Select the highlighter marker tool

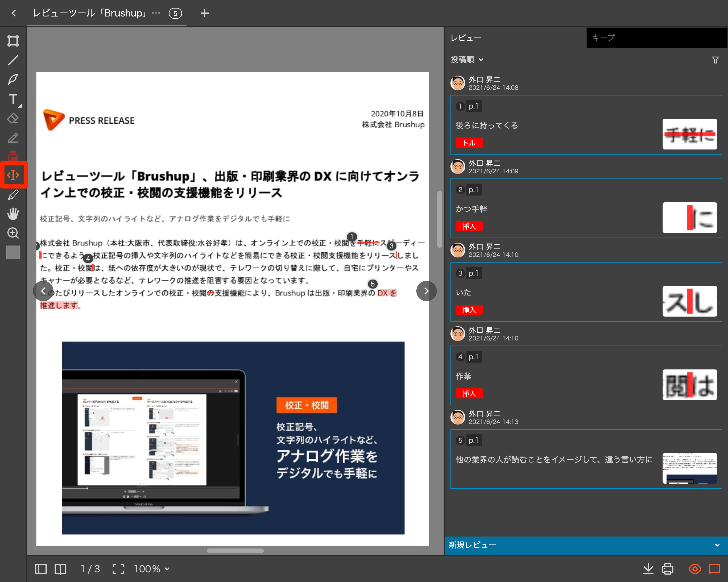13,195
